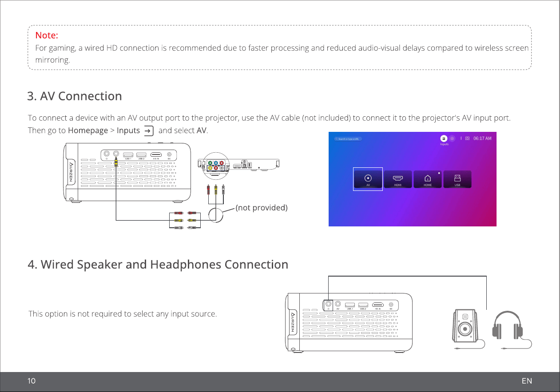Click the HD IN port on upper projector
The width and height of the screenshot is (560, 392).
[x=156, y=154]
